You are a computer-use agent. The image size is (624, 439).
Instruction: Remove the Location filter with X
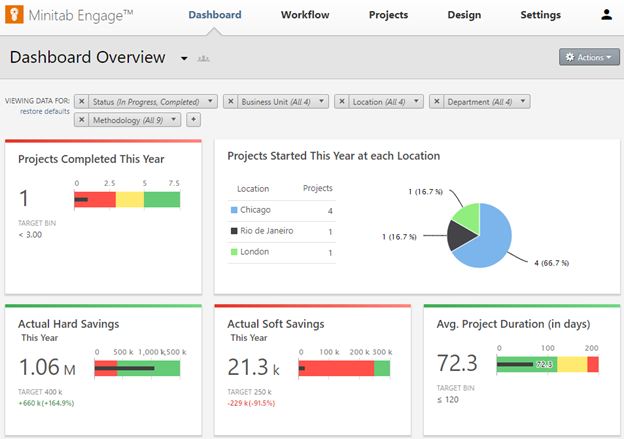click(x=341, y=101)
